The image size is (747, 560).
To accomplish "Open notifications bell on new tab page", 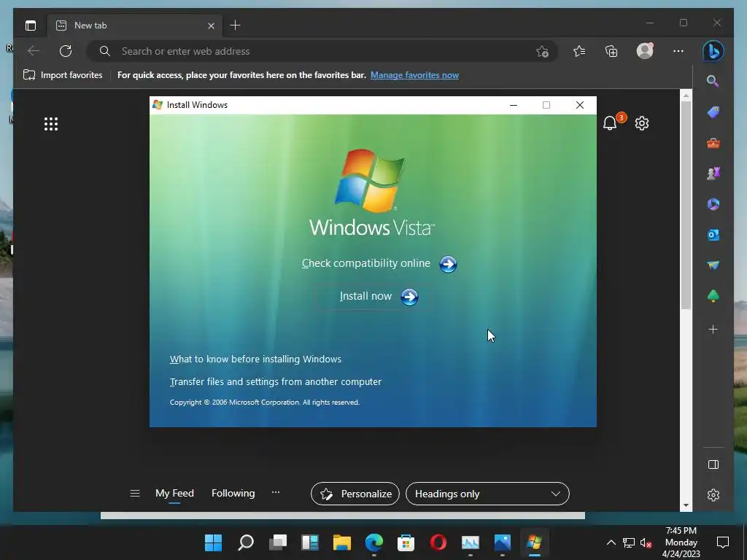I will (x=611, y=122).
